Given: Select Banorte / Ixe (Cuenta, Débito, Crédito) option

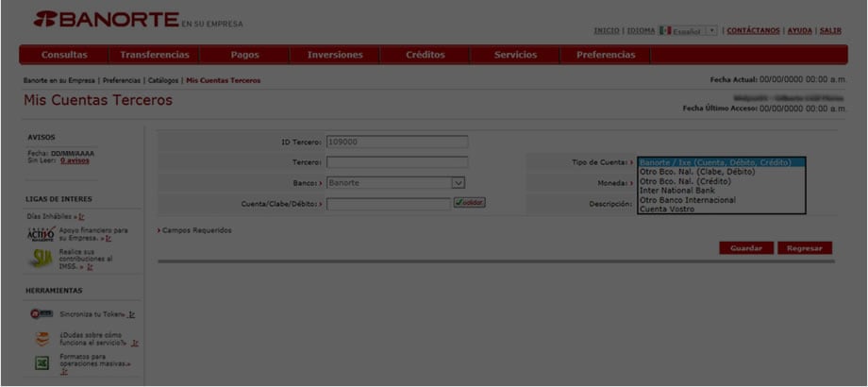Looking at the screenshot, I should click(721, 162).
